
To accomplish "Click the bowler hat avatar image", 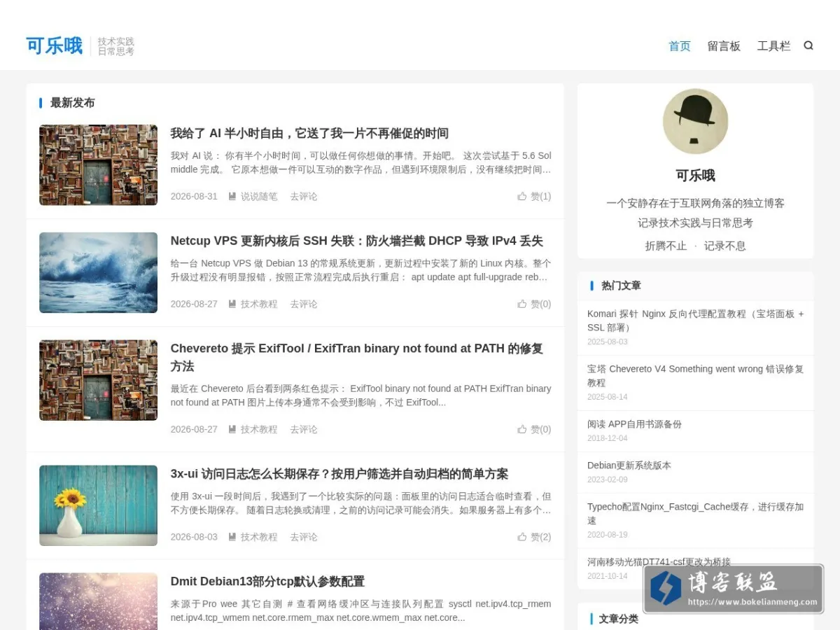I will (x=695, y=121).
